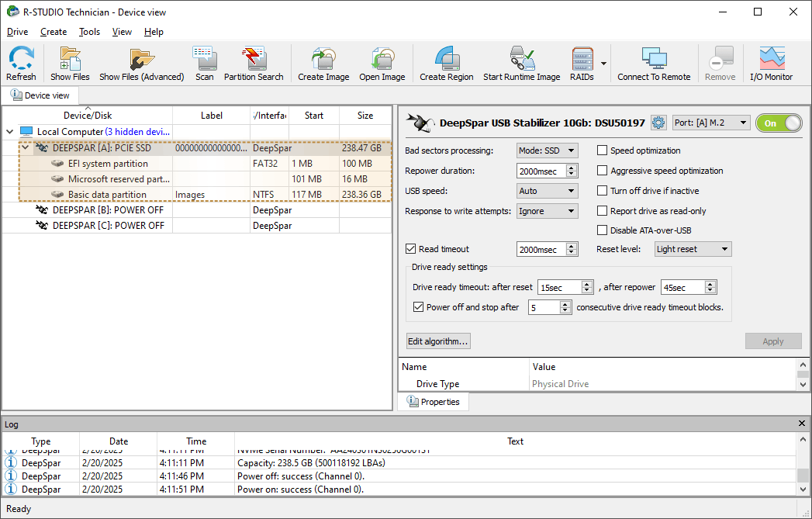Click the Log panel scrollbar
The image size is (812, 519).
pyautogui.click(x=802, y=474)
